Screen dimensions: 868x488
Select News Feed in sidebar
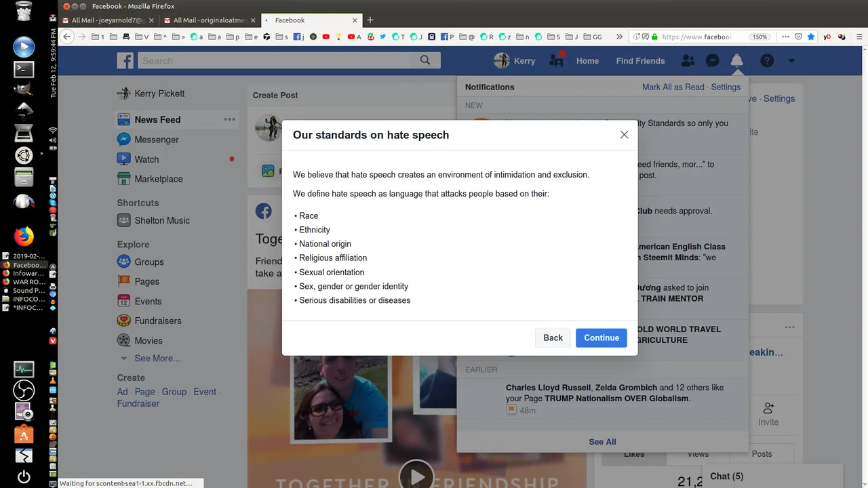pyautogui.click(x=157, y=119)
